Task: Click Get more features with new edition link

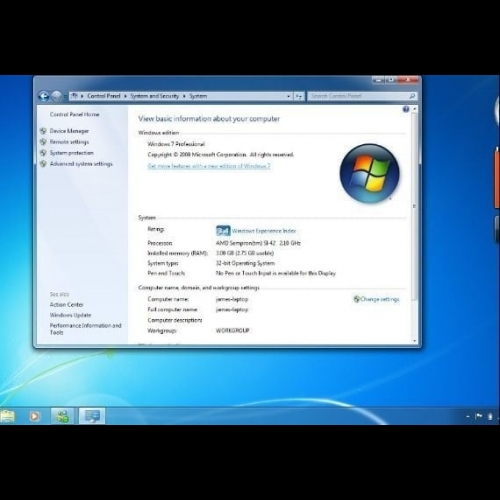Action: coord(209,166)
